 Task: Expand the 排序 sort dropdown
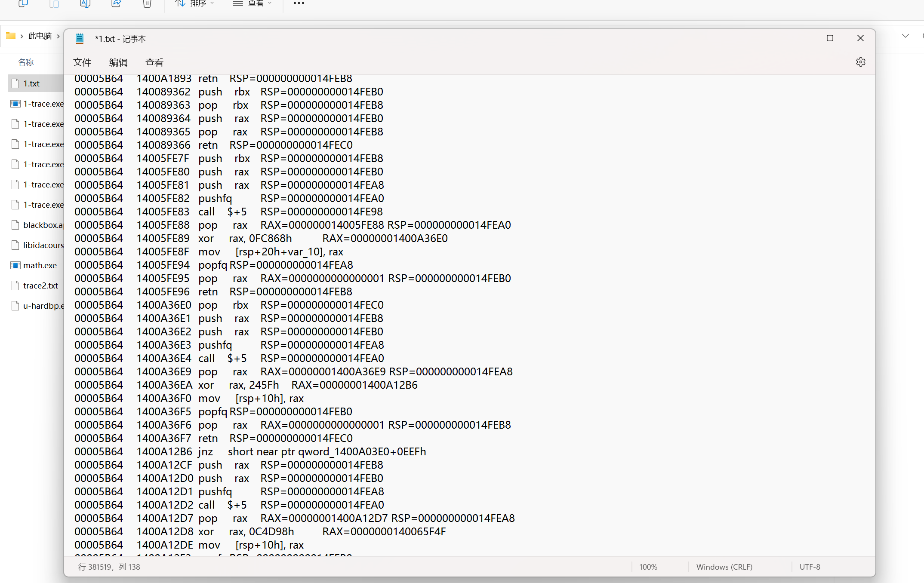195,3
